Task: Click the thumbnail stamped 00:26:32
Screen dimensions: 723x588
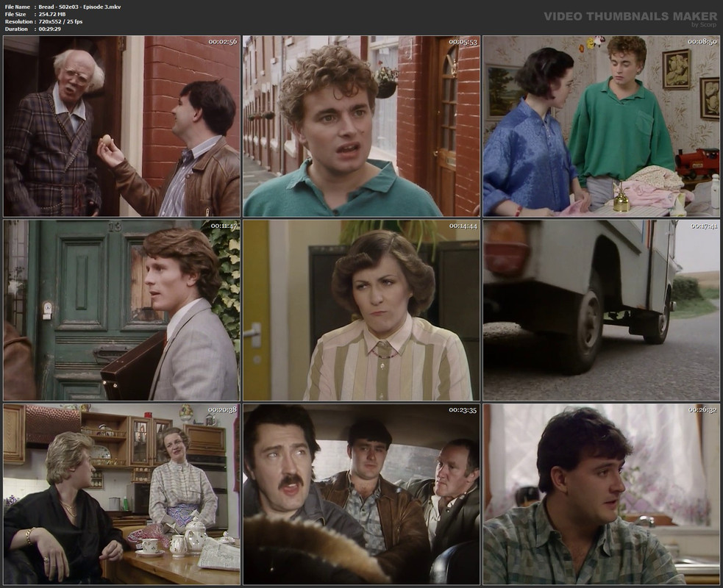Action: [x=601, y=495]
